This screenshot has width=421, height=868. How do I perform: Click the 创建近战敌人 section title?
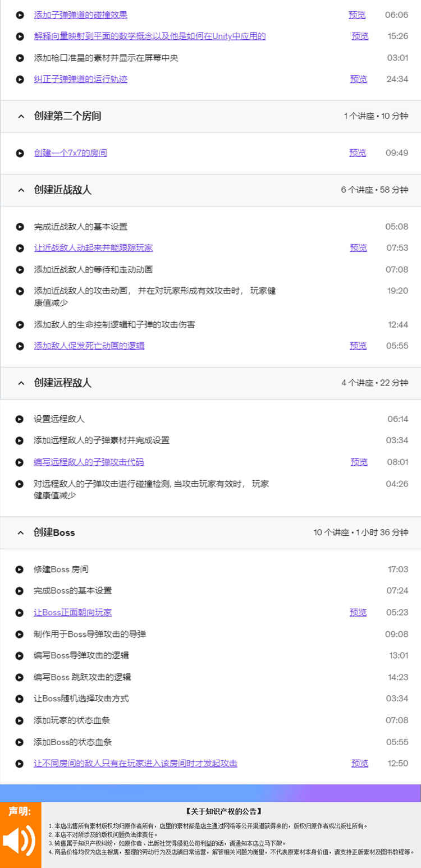pos(62,190)
